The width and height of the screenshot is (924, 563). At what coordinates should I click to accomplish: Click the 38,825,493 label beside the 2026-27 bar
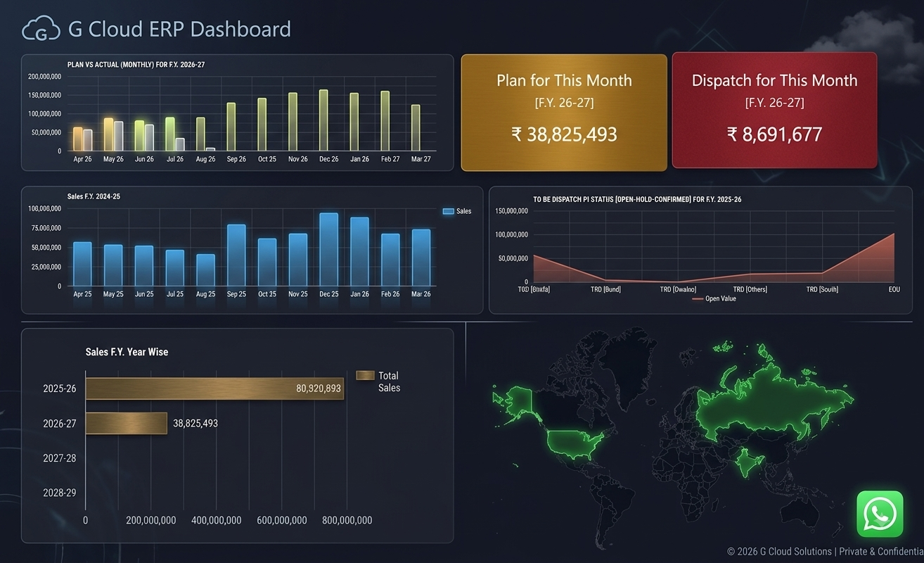click(x=195, y=424)
